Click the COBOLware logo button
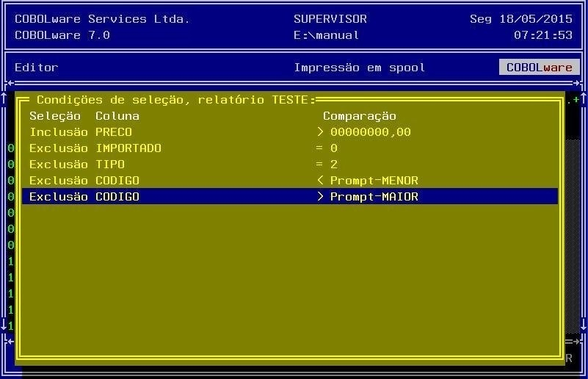This screenshot has width=588, height=379. point(540,67)
